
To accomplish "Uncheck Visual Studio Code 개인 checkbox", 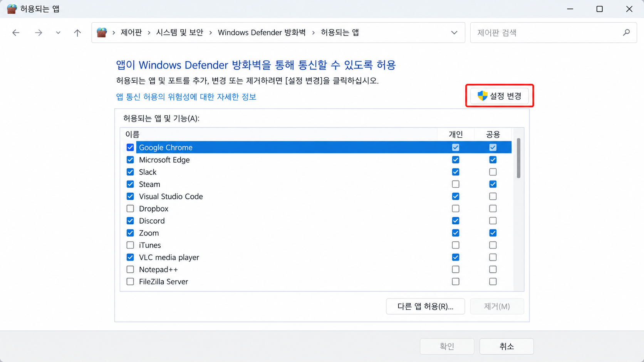I will click(x=456, y=197).
